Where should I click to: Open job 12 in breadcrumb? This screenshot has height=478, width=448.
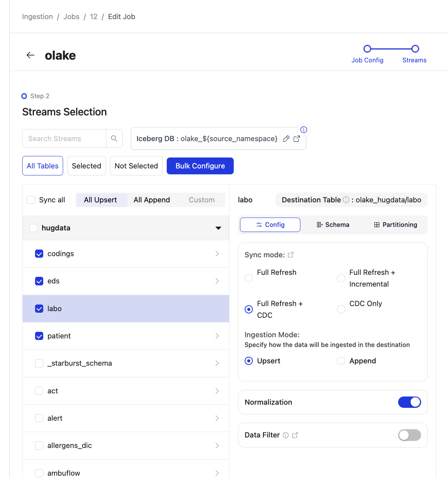point(93,17)
